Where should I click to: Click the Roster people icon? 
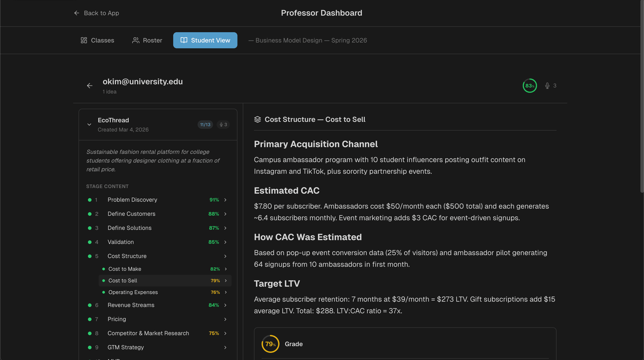pyautogui.click(x=136, y=40)
